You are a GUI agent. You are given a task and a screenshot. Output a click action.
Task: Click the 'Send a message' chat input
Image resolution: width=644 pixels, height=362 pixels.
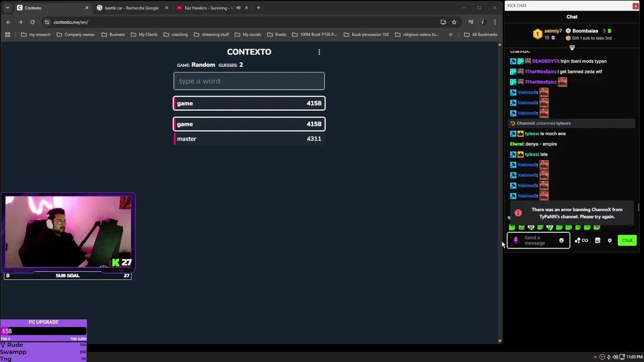point(538,240)
